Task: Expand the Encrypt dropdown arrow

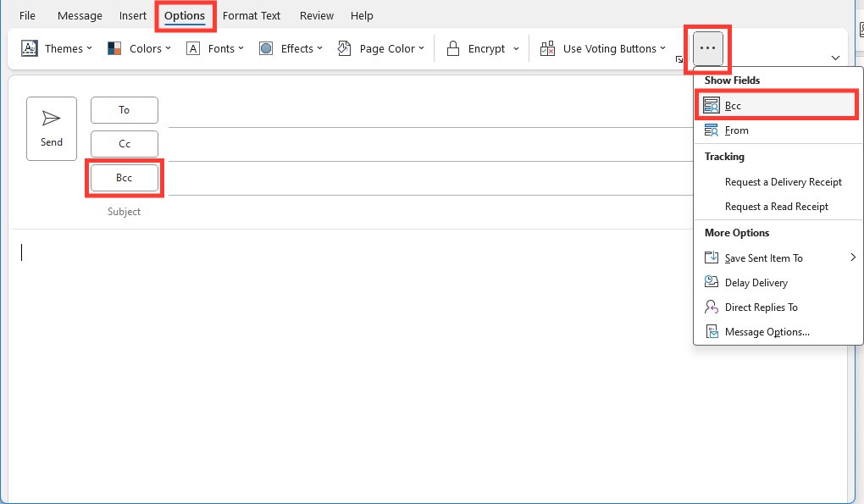Action: [517, 48]
